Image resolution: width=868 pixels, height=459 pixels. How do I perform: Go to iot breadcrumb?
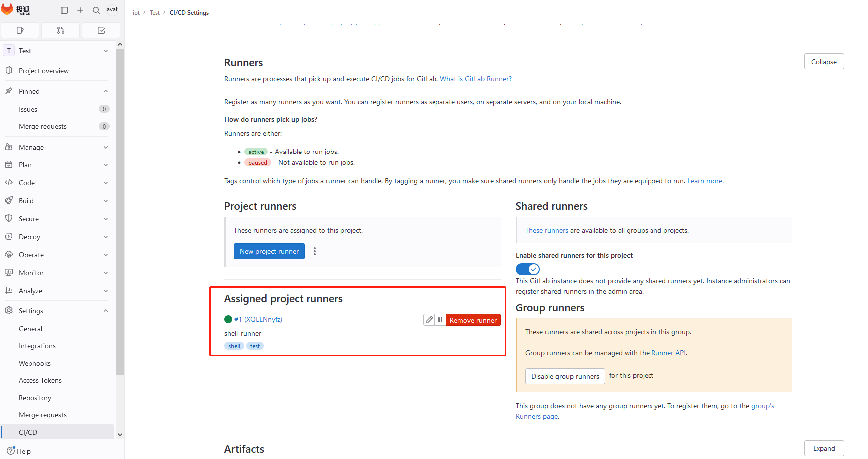click(136, 13)
